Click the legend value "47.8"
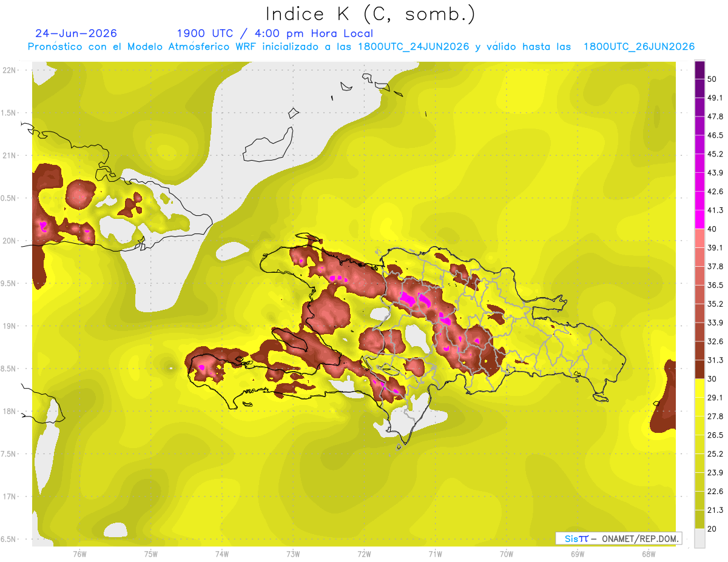 point(715,116)
